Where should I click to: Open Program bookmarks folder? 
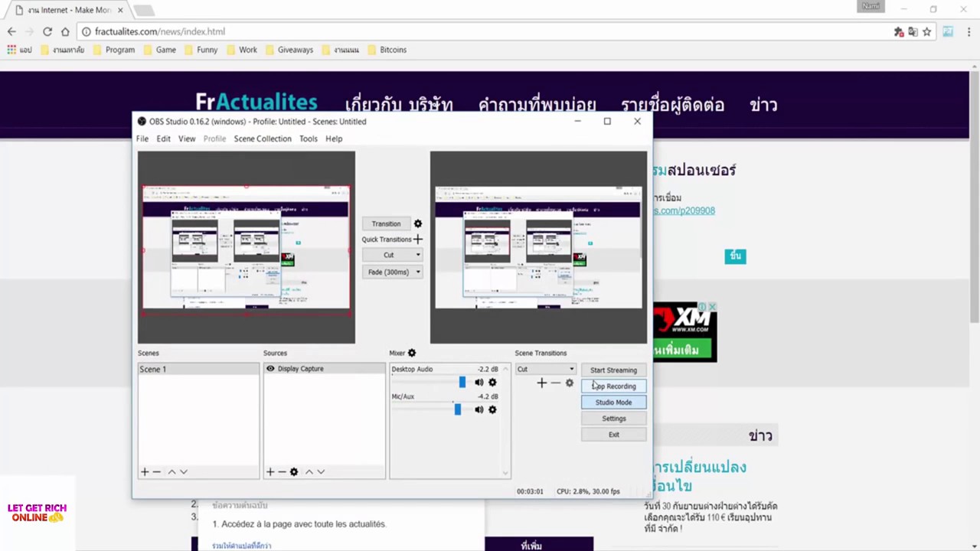coord(113,50)
